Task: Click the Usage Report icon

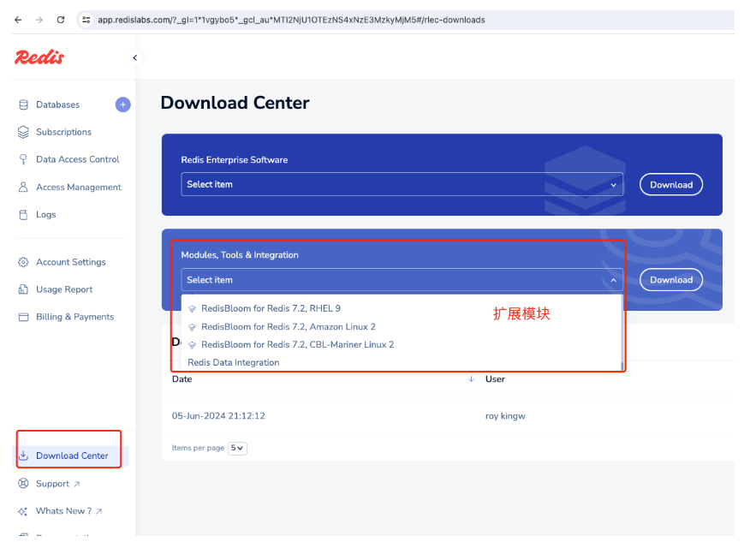Action: [x=23, y=289]
